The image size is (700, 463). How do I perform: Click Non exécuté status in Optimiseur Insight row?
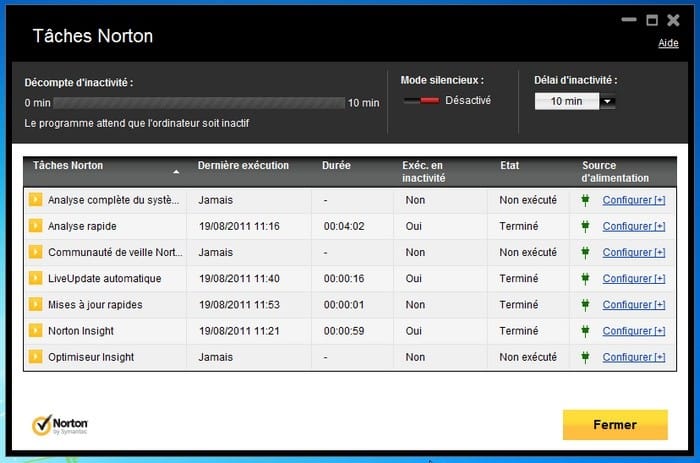click(528, 357)
